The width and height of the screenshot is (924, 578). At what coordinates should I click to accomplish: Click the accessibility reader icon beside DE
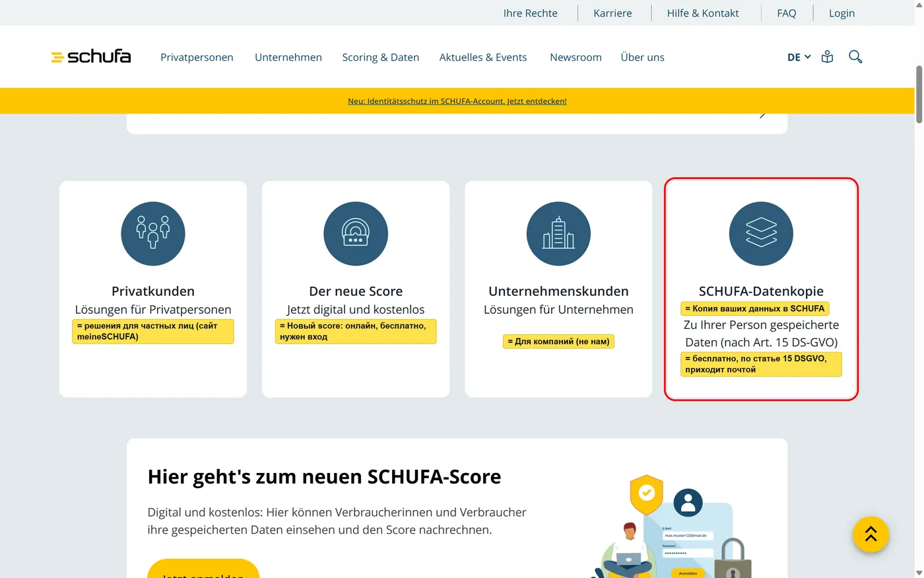827,57
